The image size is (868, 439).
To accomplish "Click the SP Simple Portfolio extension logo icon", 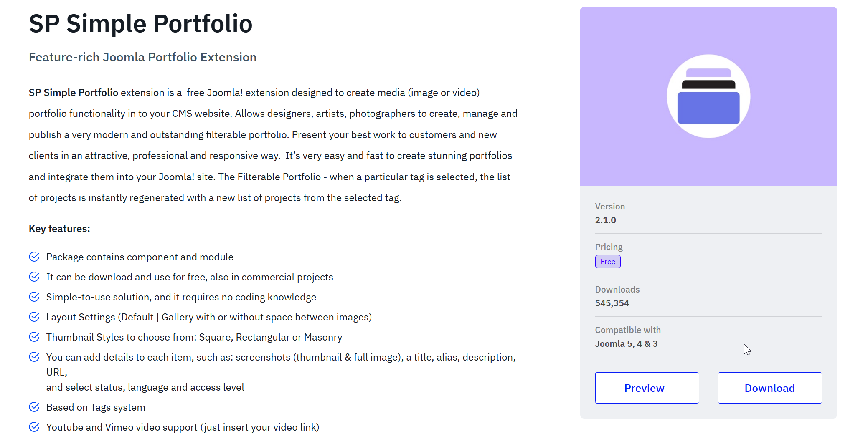I will coord(708,96).
